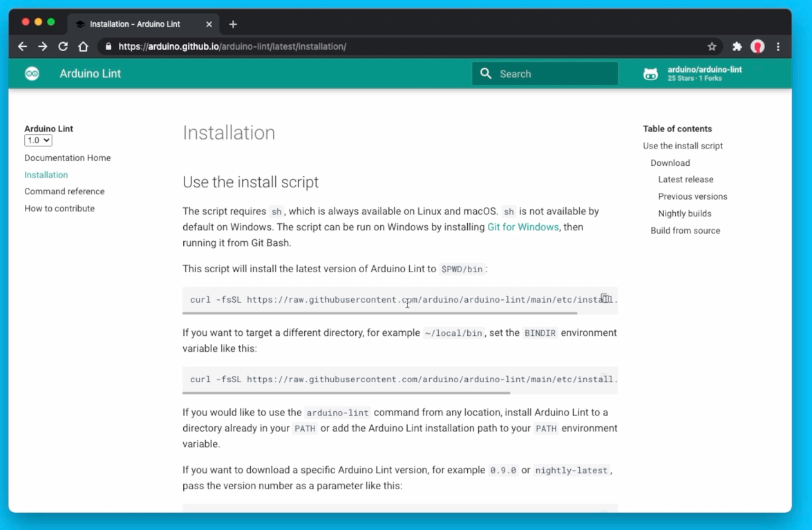This screenshot has width=812, height=530.
Task: Click the Arduino infinity logo in the header
Action: pyautogui.click(x=32, y=73)
